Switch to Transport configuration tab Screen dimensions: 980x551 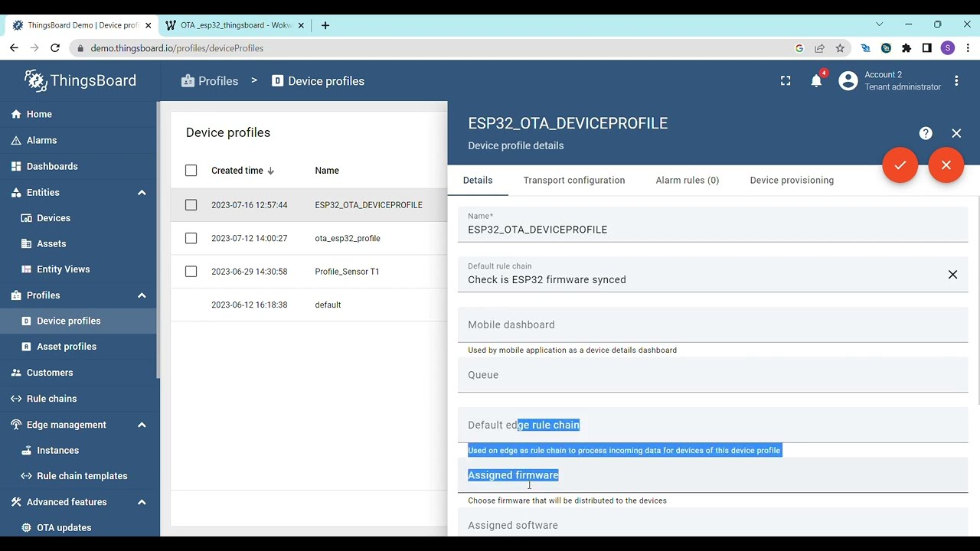point(574,181)
